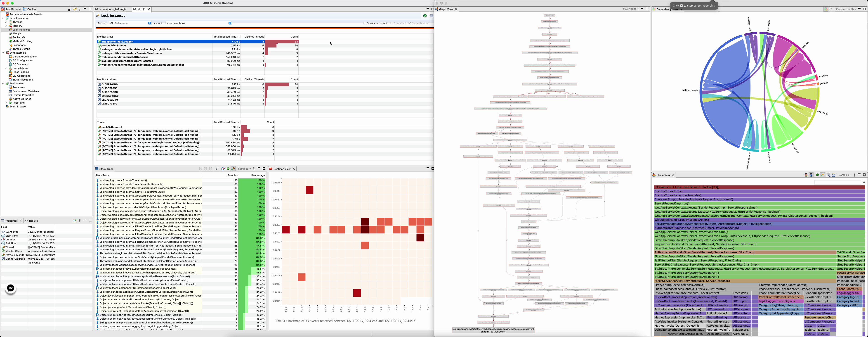This screenshot has width=868, height=337.
Task: Click the Total Blocked Time column sort header
Action: pos(226,37)
